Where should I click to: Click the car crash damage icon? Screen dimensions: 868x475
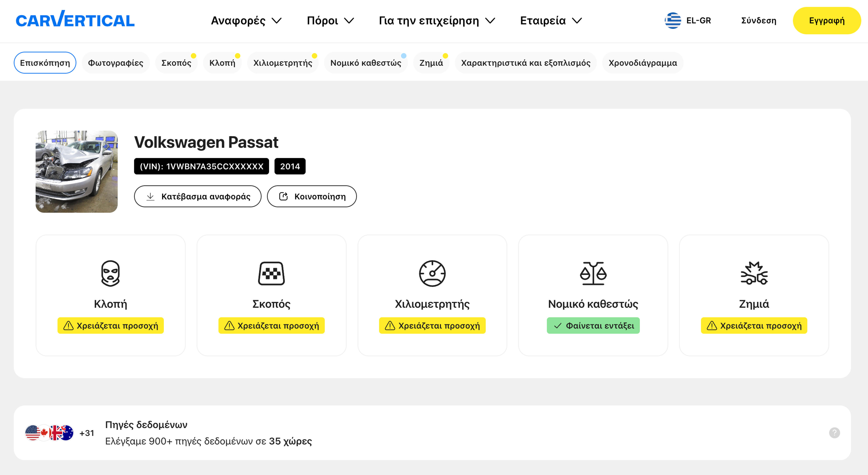point(754,273)
